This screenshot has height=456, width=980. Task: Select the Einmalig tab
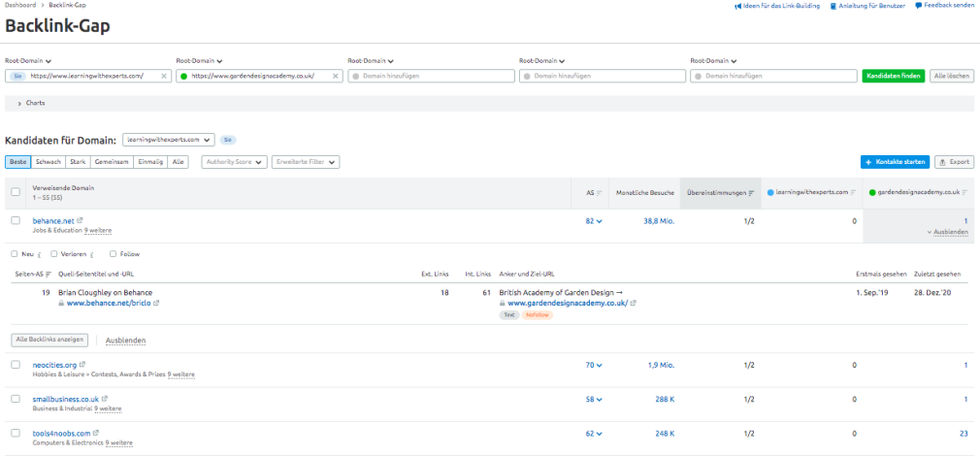point(150,162)
